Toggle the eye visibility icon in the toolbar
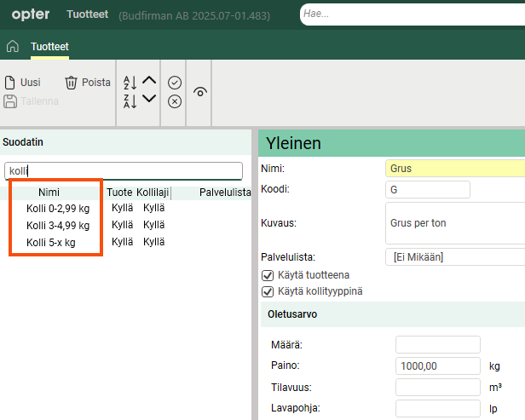525x420 pixels. (200, 91)
